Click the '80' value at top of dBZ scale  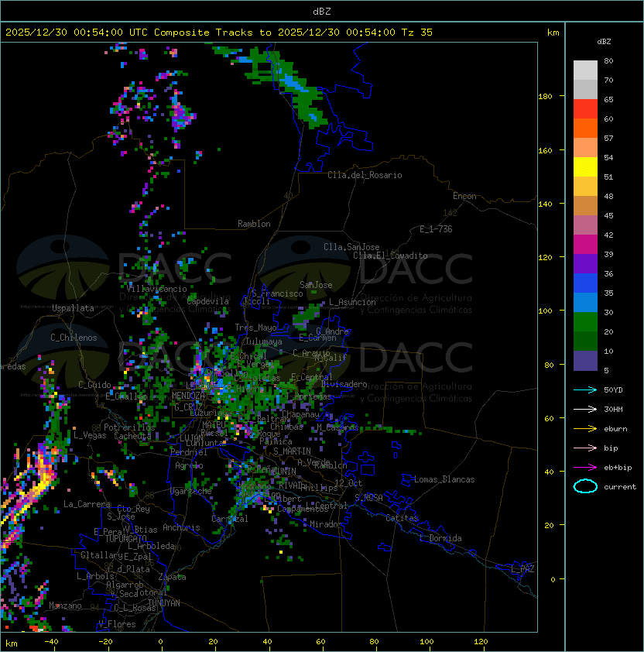point(608,60)
